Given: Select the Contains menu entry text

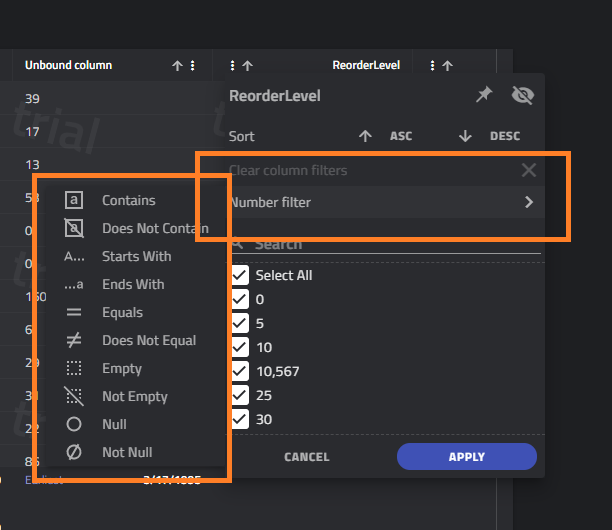Looking at the screenshot, I should (129, 200).
